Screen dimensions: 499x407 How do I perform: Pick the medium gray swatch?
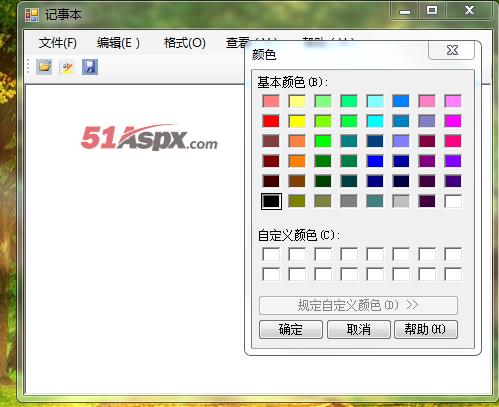click(x=349, y=201)
